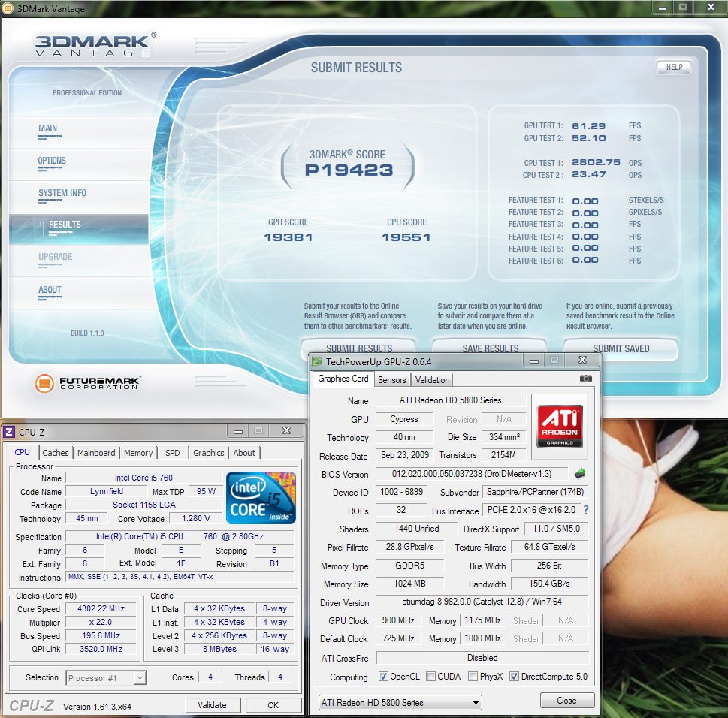Toggle the OpenCL checkbox in GPU-Z
This screenshot has height=718, width=728.
[383, 676]
